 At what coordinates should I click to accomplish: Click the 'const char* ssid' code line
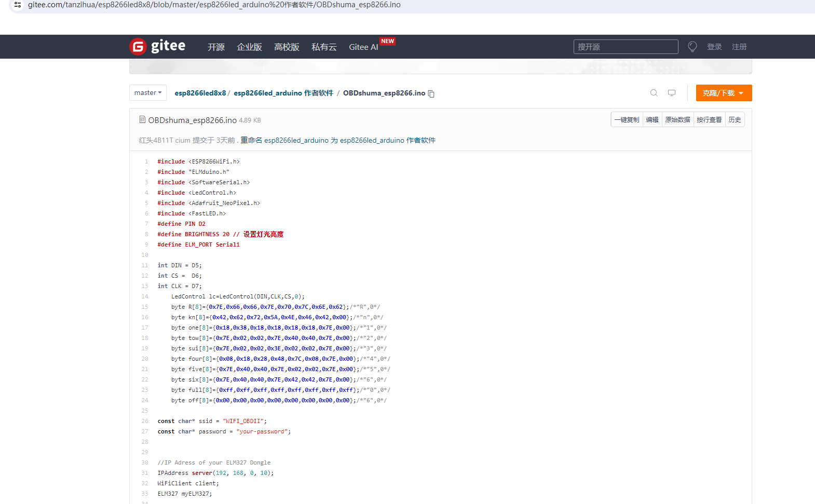pos(212,421)
